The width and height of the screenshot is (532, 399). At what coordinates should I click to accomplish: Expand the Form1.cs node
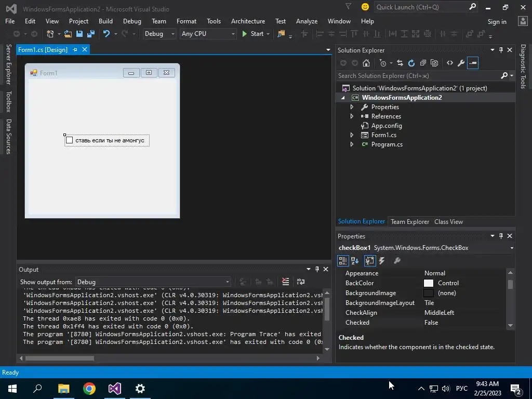[352, 135]
